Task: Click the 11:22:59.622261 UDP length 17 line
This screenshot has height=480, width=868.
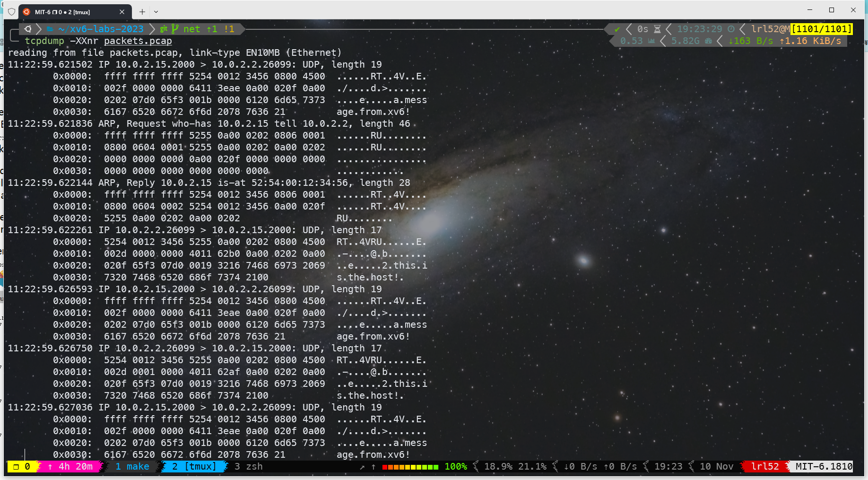Action: pyautogui.click(x=195, y=230)
